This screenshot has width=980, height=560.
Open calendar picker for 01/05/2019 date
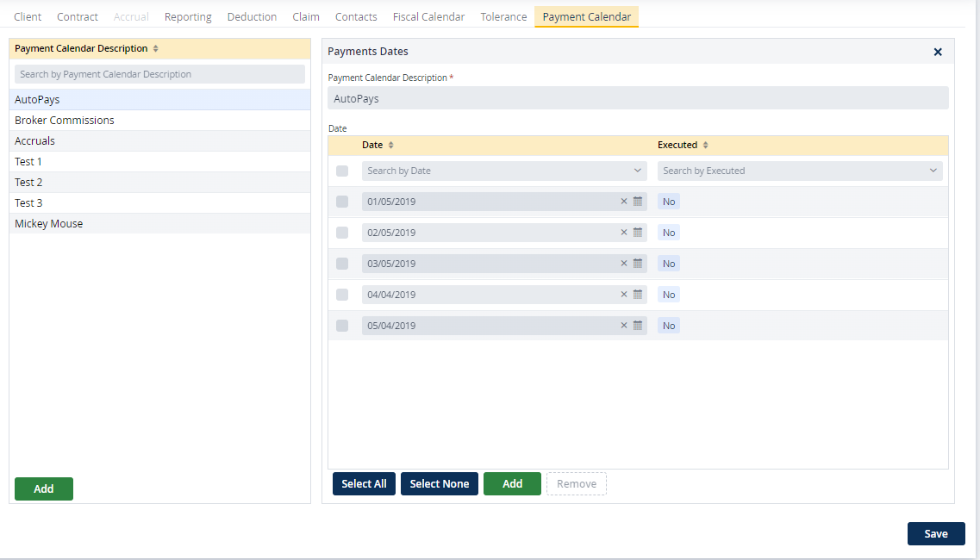click(638, 202)
